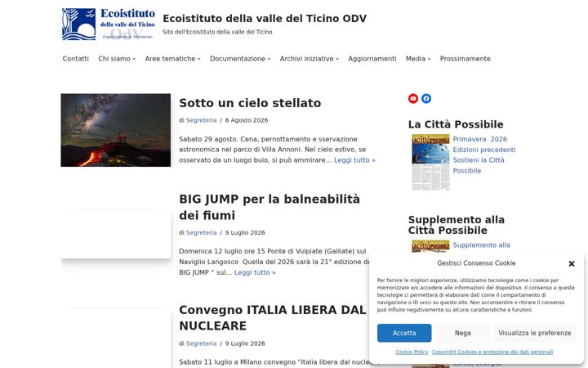Viewport: 588px width, 368px height.
Task: Click the Ecoistituto logo image
Action: click(109, 24)
